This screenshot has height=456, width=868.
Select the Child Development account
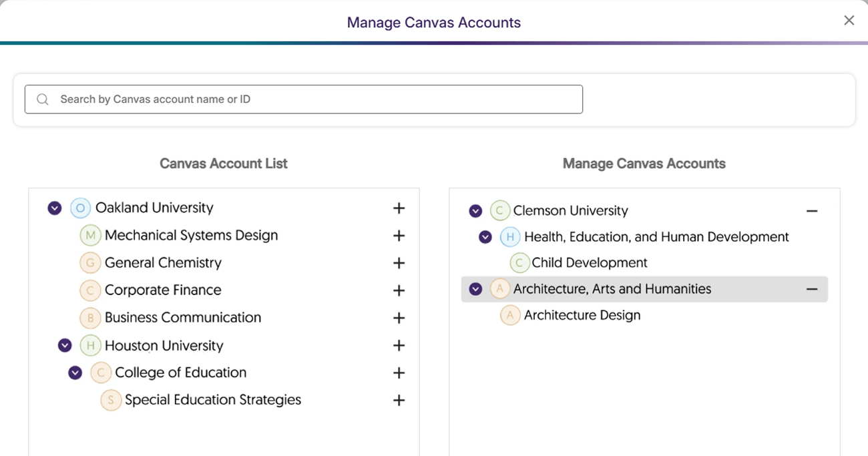[x=589, y=263]
